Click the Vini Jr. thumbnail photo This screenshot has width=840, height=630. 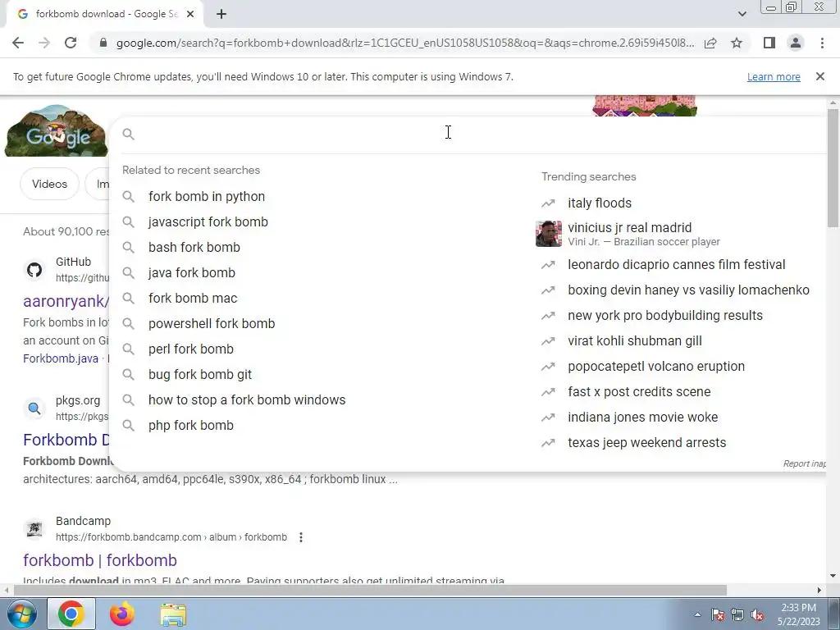[549, 234]
